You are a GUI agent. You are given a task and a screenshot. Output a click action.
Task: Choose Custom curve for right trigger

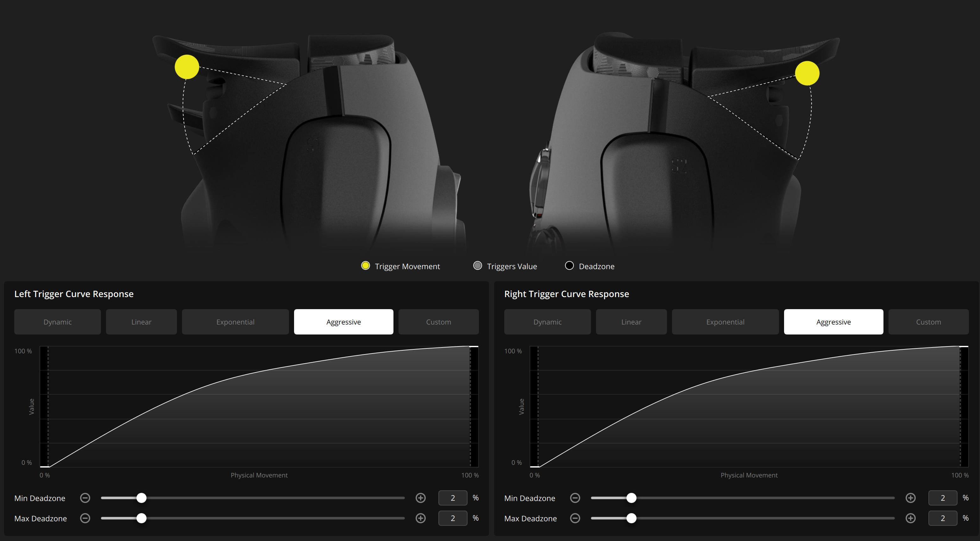[928, 322]
